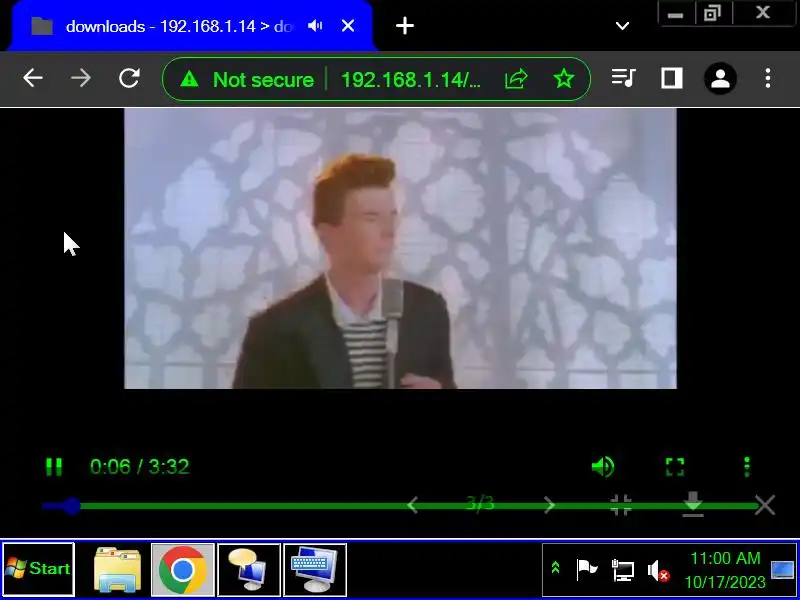Click the 192.168.1.14 address bar
This screenshot has height=600, width=800.
411,80
